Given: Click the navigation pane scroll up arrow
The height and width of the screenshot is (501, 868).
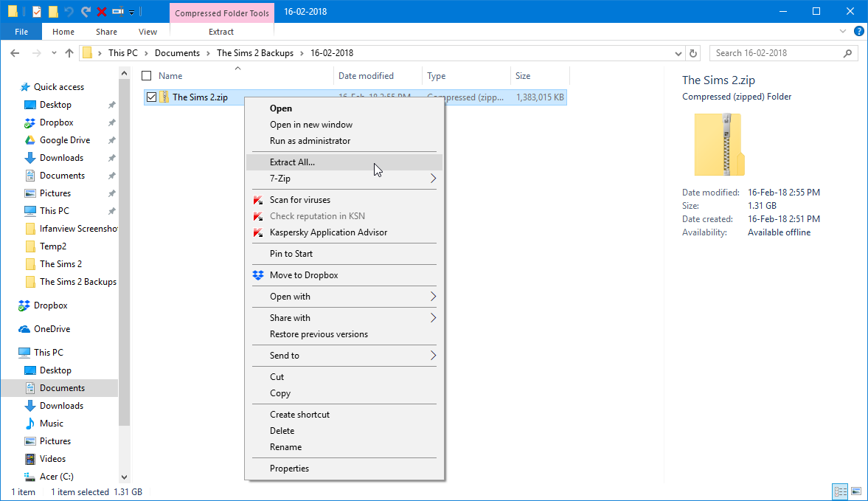Looking at the screenshot, I should (x=124, y=73).
